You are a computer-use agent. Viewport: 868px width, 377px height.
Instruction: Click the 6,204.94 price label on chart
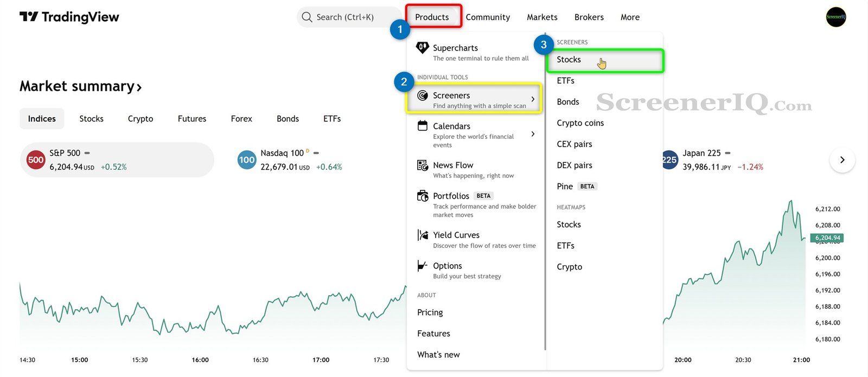pyautogui.click(x=827, y=238)
